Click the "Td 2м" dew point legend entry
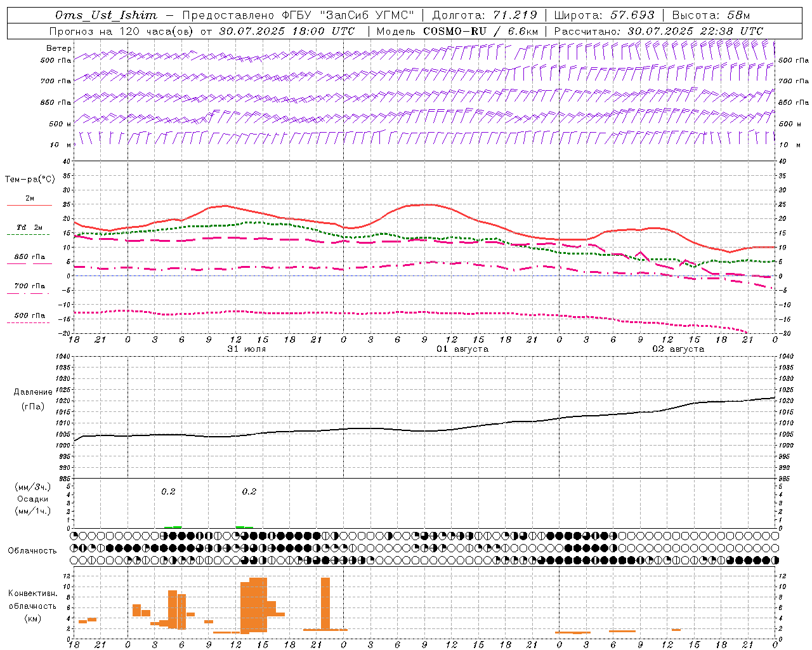This screenshot has height=650, width=812. (x=29, y=227)
